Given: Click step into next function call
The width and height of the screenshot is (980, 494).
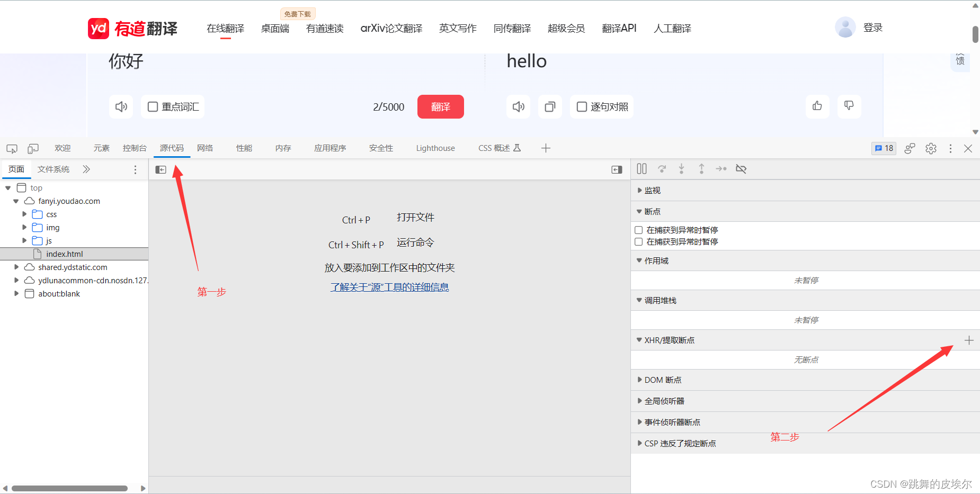Looking at the screenshot, I should (681, 169).
